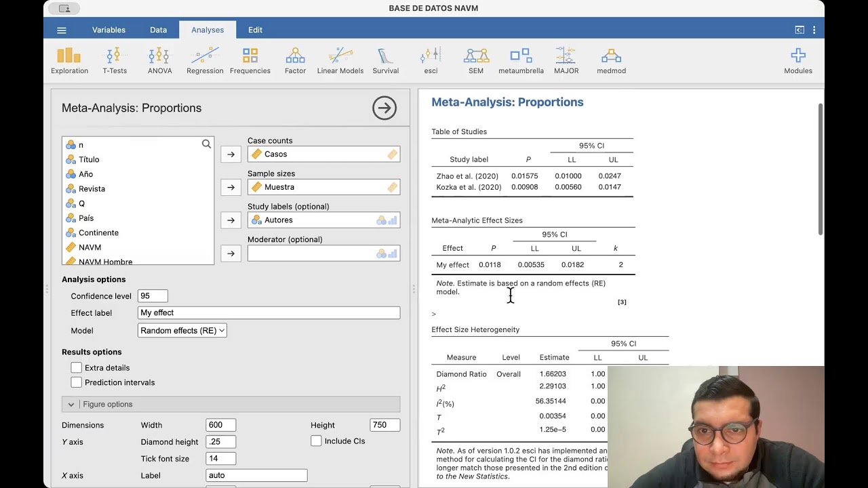This screenshot has height=488, width=868.
Task: Collapse the analysis options with circled arrow
Action: (x=384, y=108)
